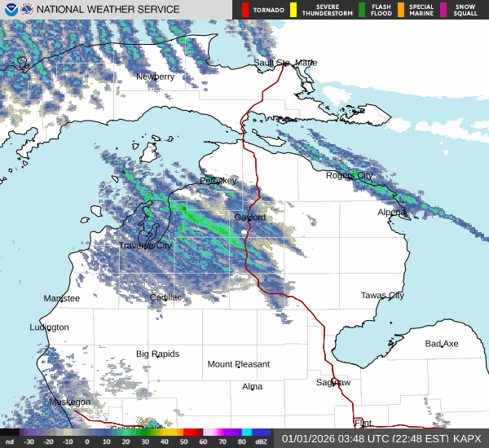Click the 'nd' label on dBZ scale
Viewport: 489px width, 448px height.
[x=10, y=441]
